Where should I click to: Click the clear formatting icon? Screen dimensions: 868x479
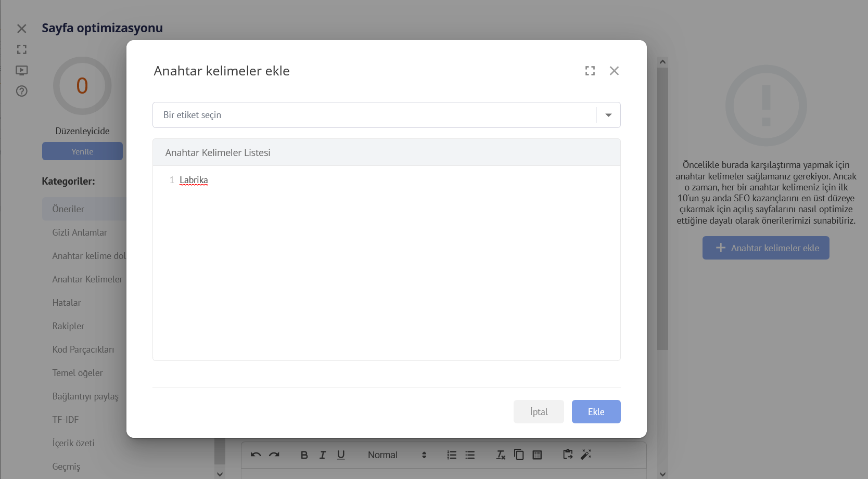coord(501,455)
